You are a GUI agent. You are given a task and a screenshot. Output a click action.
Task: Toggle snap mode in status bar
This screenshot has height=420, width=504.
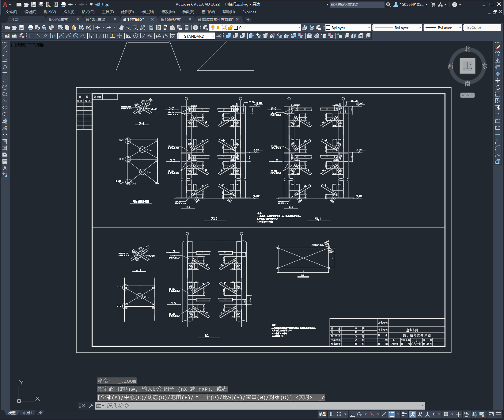click(x=339, y=414)
